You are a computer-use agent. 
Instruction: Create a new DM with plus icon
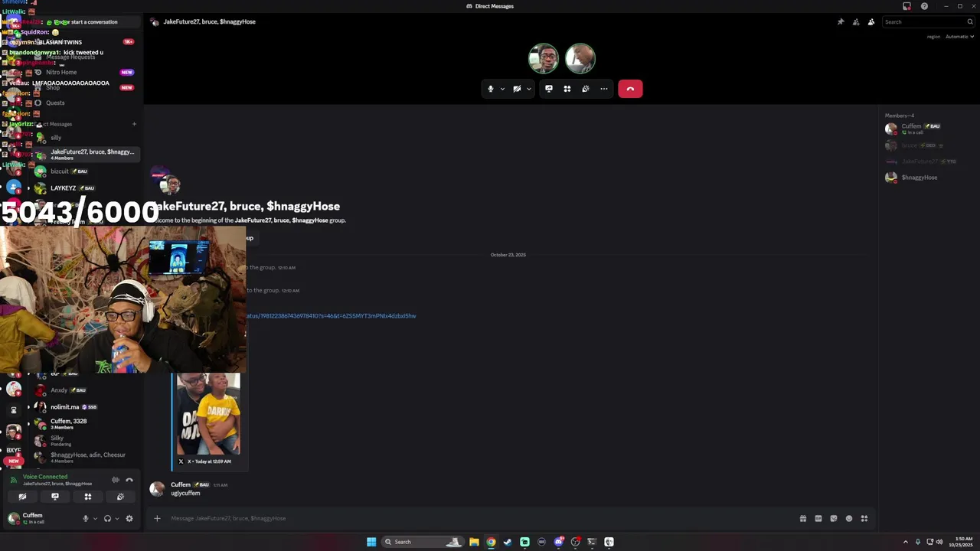(x=134, y=124)
